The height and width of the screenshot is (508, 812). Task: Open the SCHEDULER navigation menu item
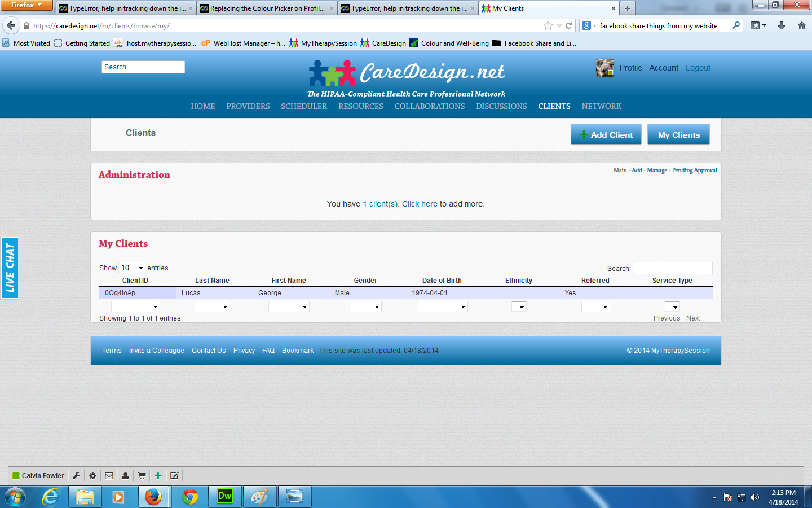coord(304,106)
